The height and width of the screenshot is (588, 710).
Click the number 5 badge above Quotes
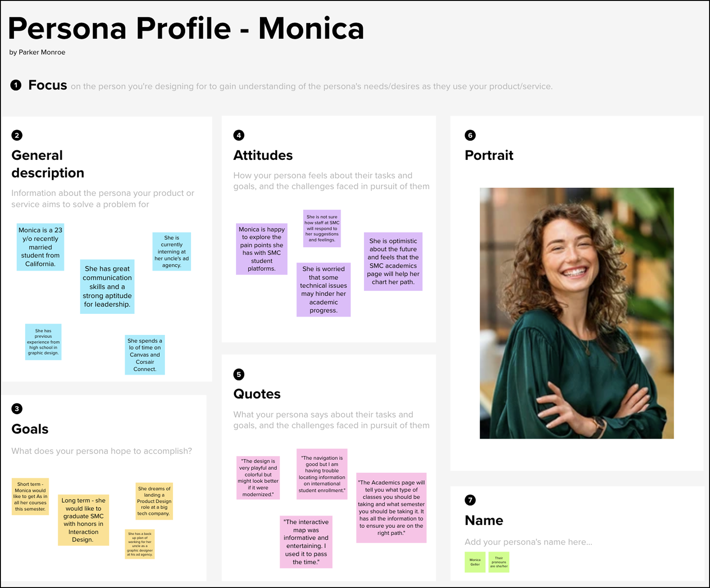click(x=239, y=374)
